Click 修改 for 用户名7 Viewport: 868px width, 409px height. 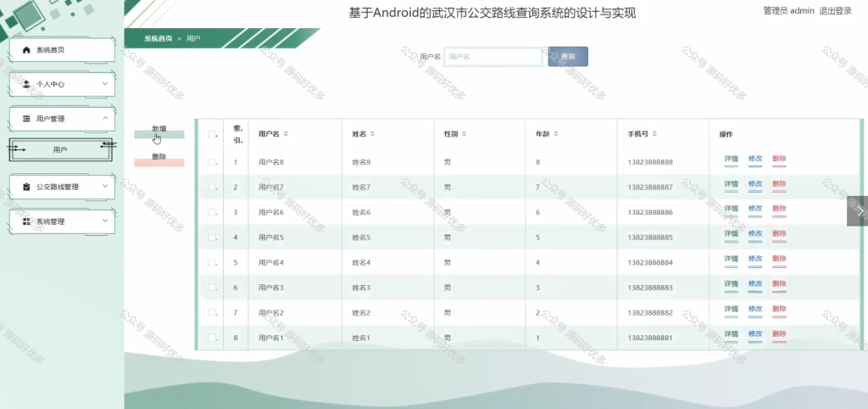(x=755, y=184)
